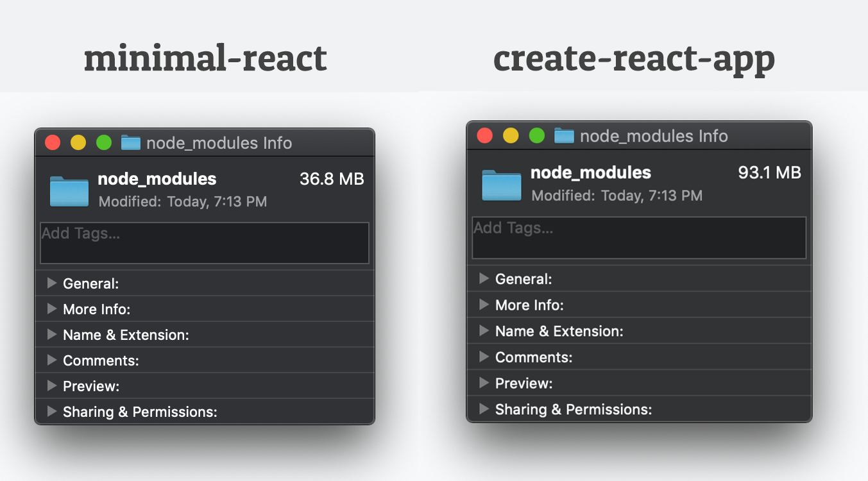Click title bar folder icon in minimal-react window
868x481 pixels.
(131, 142)
